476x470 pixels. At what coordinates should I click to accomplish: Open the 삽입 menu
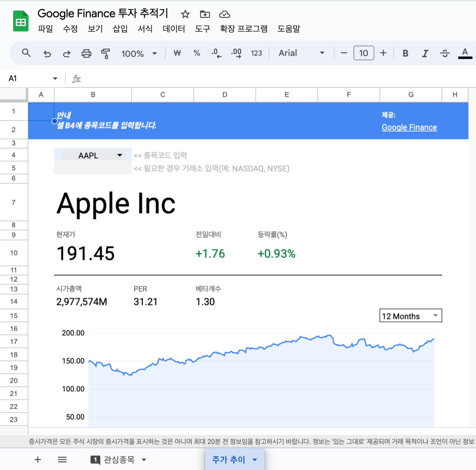[x=120, y=29]
